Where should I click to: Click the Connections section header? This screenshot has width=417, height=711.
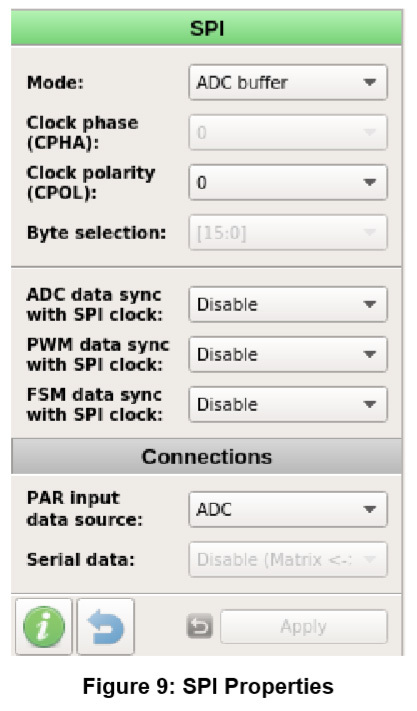coord(207,457)
